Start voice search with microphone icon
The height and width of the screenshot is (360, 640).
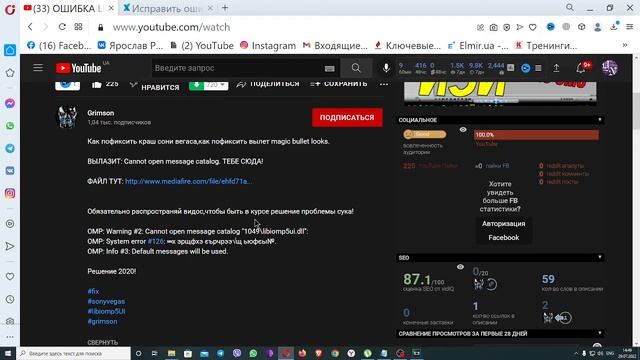[386, 68]
